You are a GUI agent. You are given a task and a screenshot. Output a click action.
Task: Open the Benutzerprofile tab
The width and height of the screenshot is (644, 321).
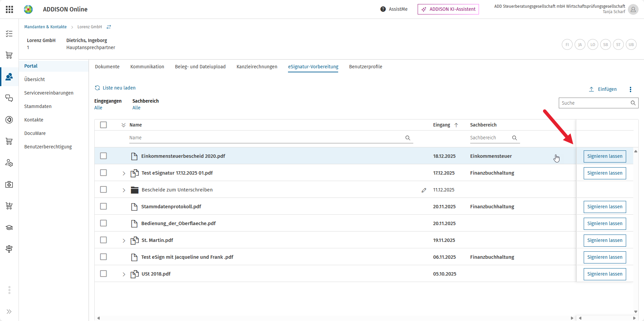tap(365, 67)
